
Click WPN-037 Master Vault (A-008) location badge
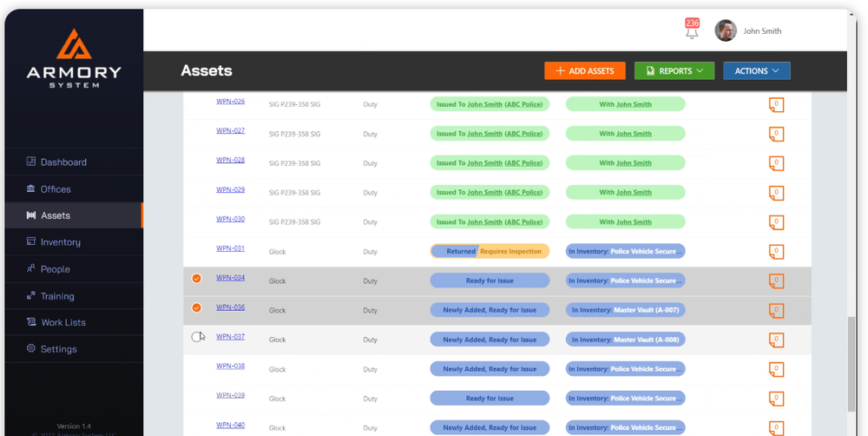(x=626, y=340)
